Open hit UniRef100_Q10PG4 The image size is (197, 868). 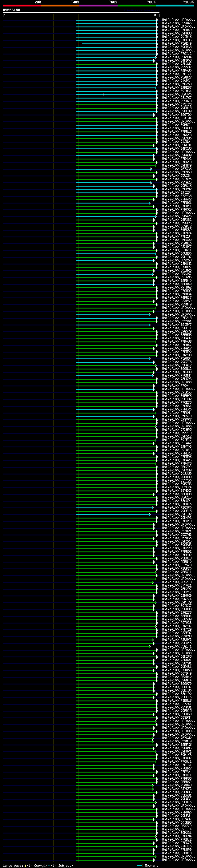[x=177, y=81]
